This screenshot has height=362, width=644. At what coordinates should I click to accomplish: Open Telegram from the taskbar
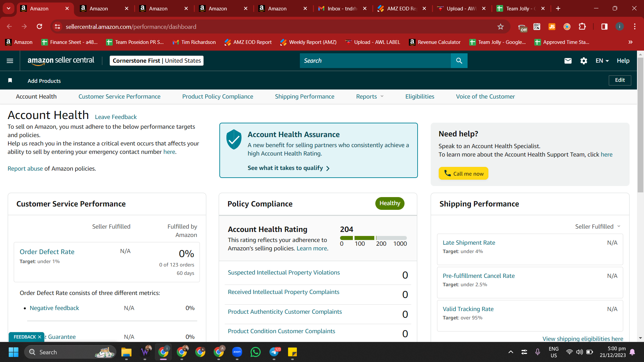pos(274,352)
